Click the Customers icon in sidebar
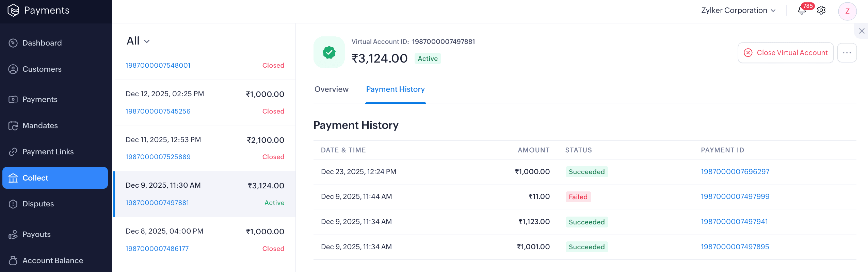The image size is (868, 272). pyautogui.click(x=13, y=69)
